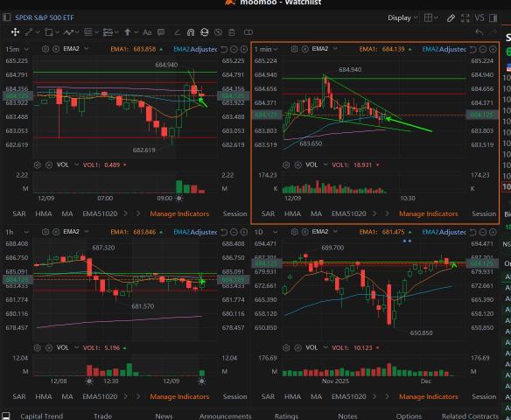The image size is (511, 420).
Task: Expand EMA2 indicator dropdown on 15m chart
Action: (87, 48)
